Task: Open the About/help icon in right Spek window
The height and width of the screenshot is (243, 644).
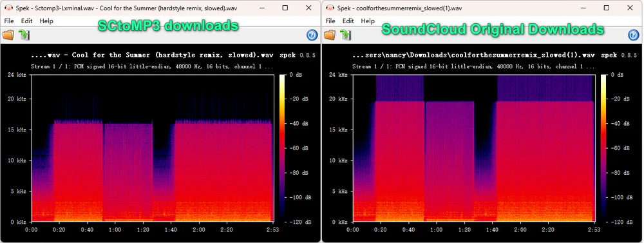Action: (x=633, y=35)
